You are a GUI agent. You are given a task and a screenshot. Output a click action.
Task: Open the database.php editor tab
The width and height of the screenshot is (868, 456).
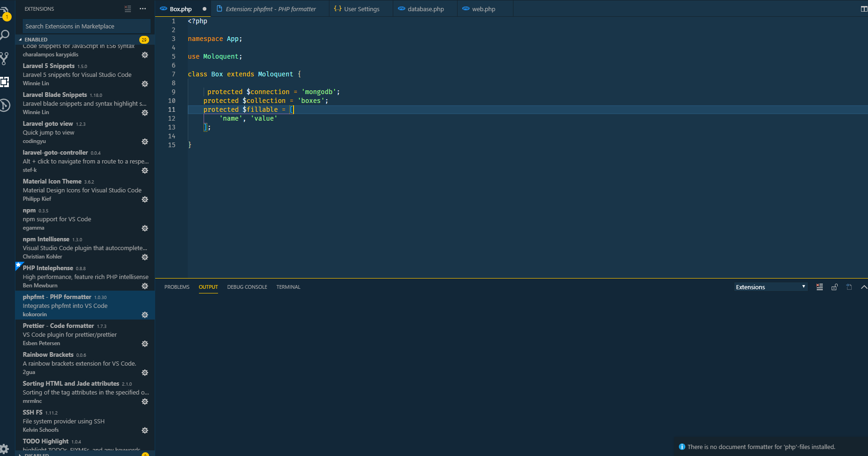click(424, 8)
